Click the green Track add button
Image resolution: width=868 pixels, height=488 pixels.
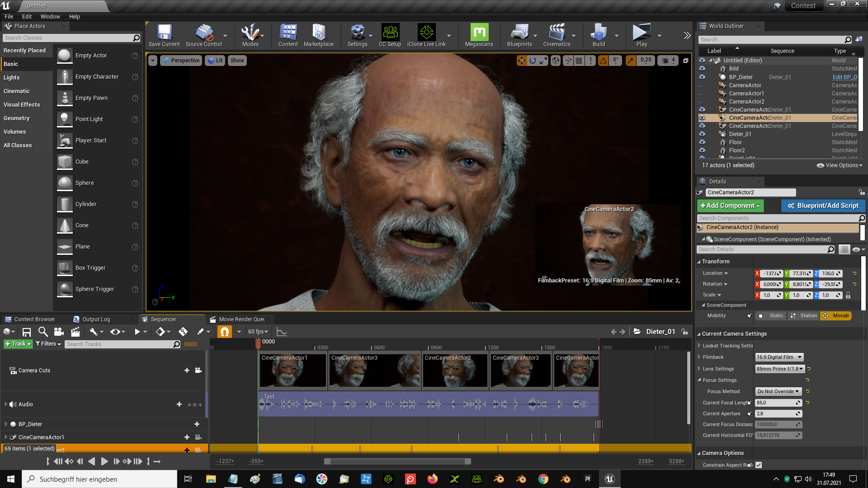click(18, 344)
